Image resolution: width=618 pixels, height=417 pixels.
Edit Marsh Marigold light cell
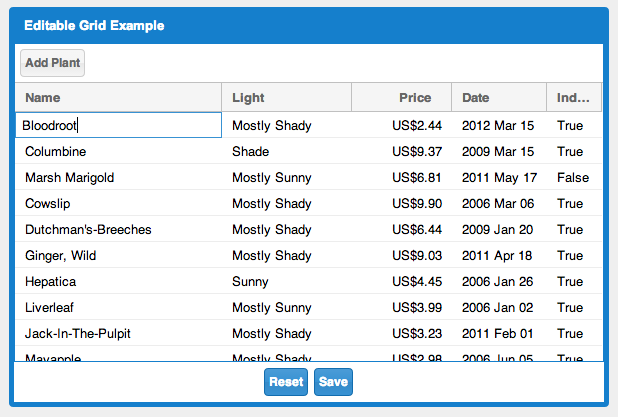pos(286,178)
